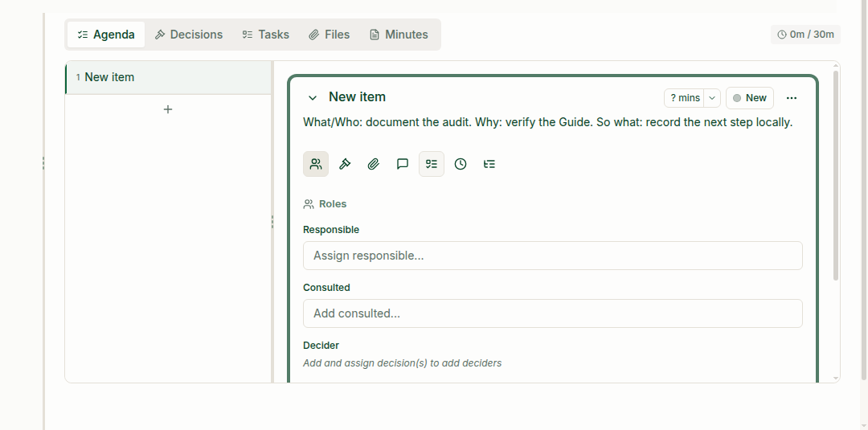The width and height of the screenshot is (868, 430).
Task: Click the left sidebar resize handle
Action: pyautogui.click(x=43, y=162)
